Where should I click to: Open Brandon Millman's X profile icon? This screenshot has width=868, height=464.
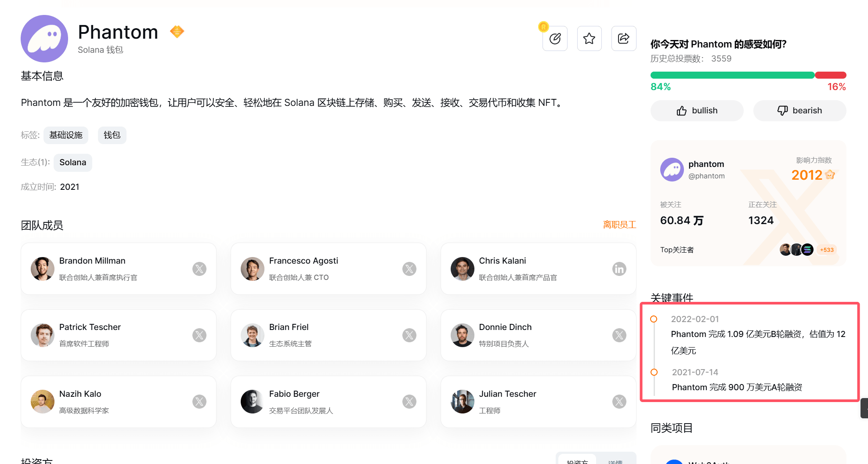point(199,268)
